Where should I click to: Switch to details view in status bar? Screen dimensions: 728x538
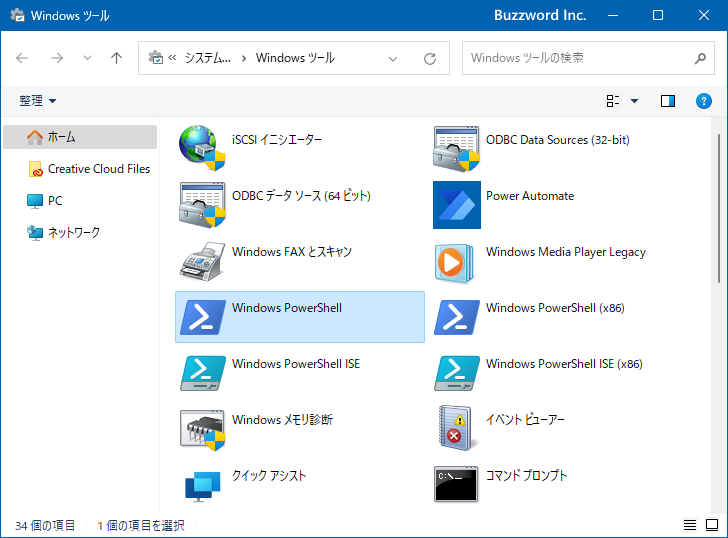[689, 525]
